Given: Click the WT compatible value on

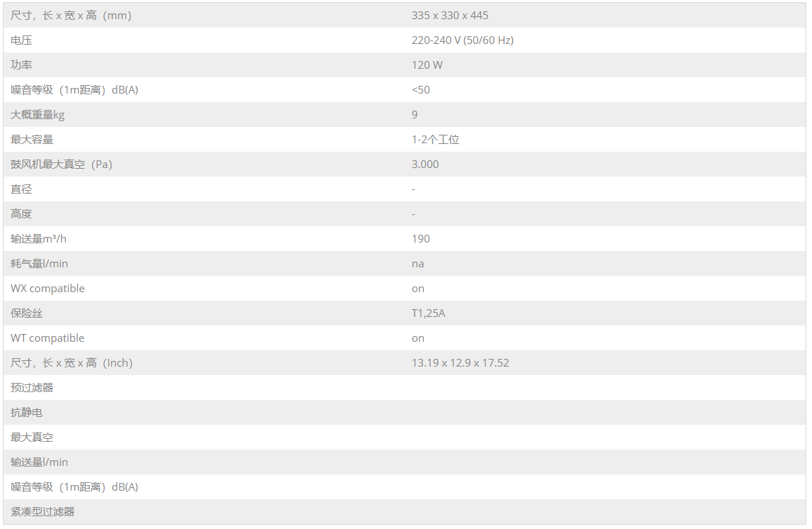Looking at the screenshot, I should (x=417, y=338).
